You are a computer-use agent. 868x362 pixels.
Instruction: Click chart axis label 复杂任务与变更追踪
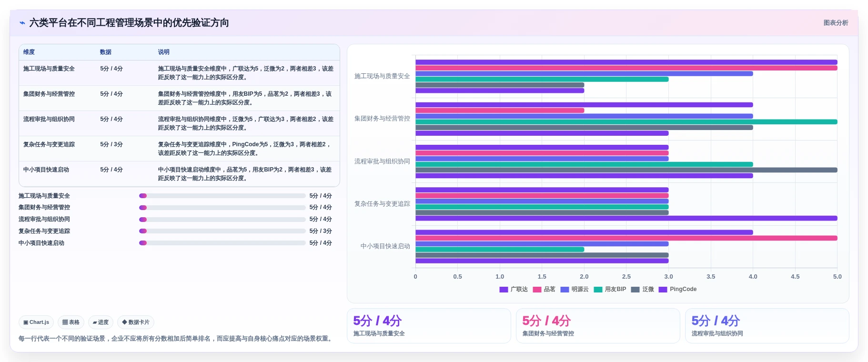382,204
